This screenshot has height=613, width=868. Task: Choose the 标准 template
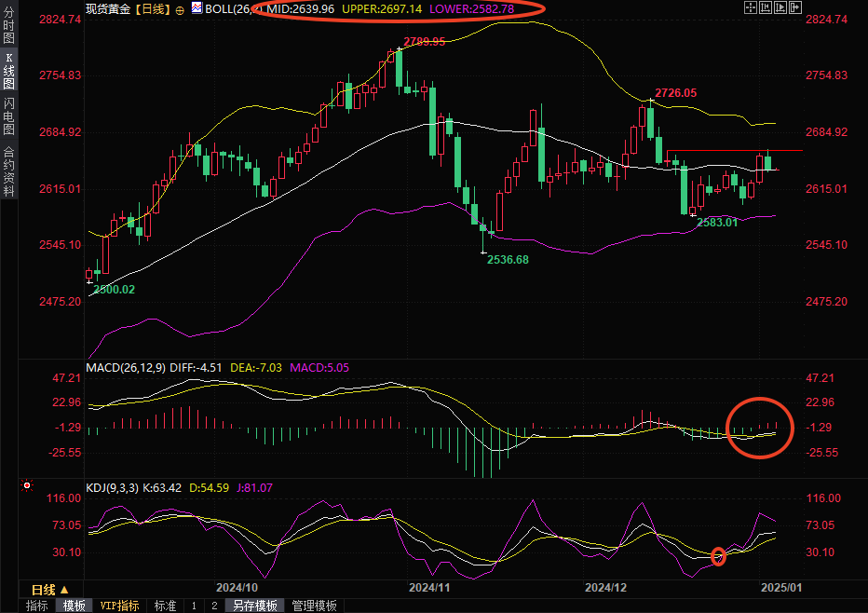(165, 606)
